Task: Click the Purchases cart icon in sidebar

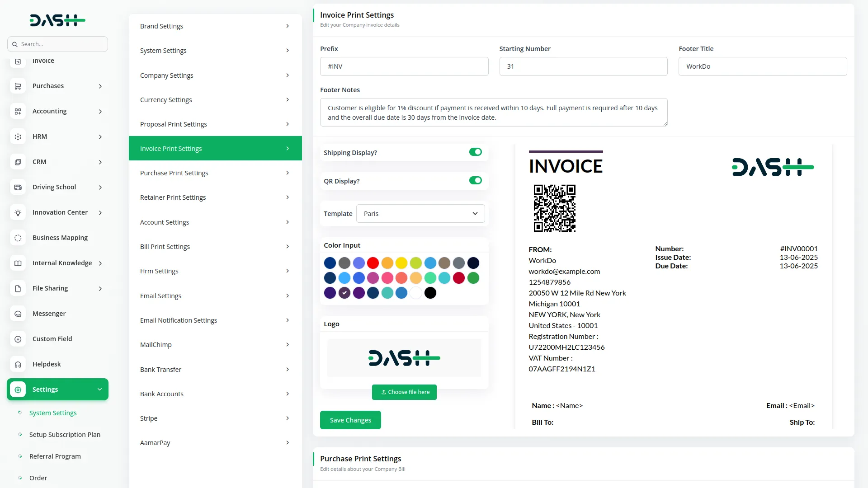Action: point(18,86)
